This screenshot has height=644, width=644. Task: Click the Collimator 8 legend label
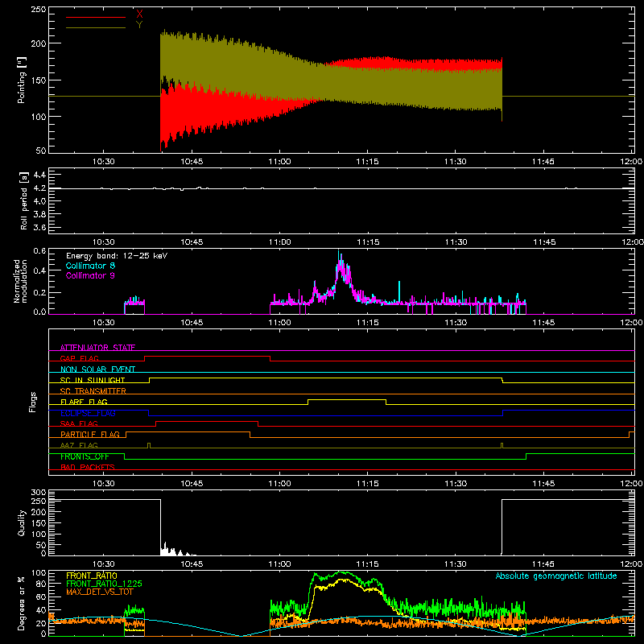(90, 266)
